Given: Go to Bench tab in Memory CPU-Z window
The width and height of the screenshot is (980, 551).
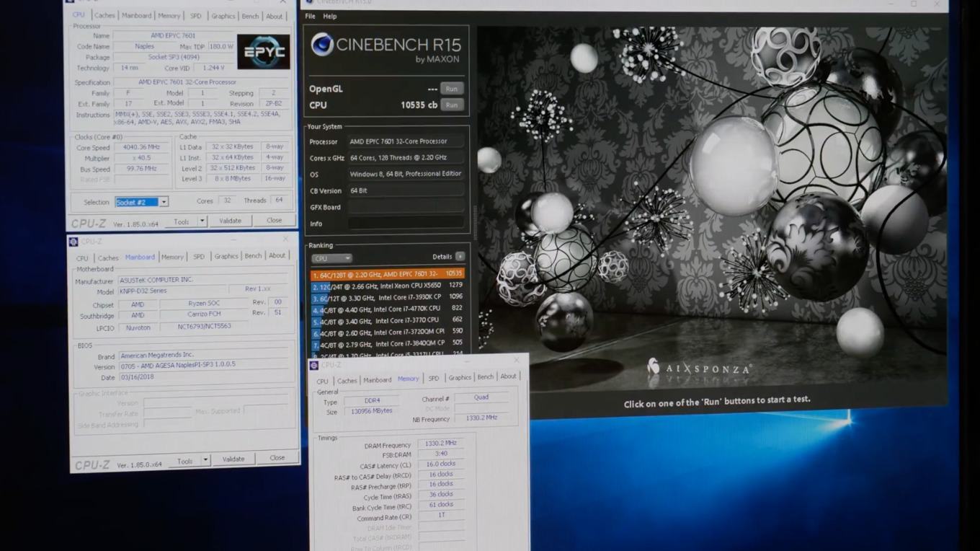Looking at the screenshot, I should pyautogui.click(x=486, y=376).
